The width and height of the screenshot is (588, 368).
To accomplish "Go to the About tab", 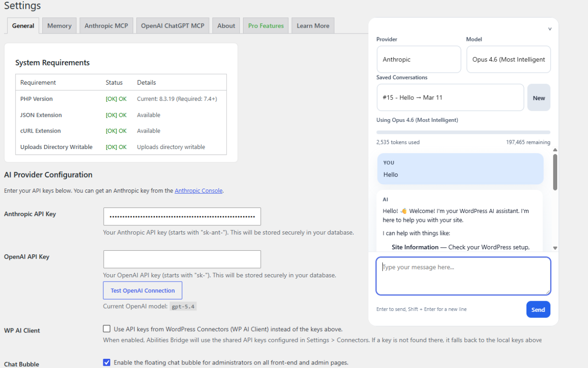I will coord(226,26).
